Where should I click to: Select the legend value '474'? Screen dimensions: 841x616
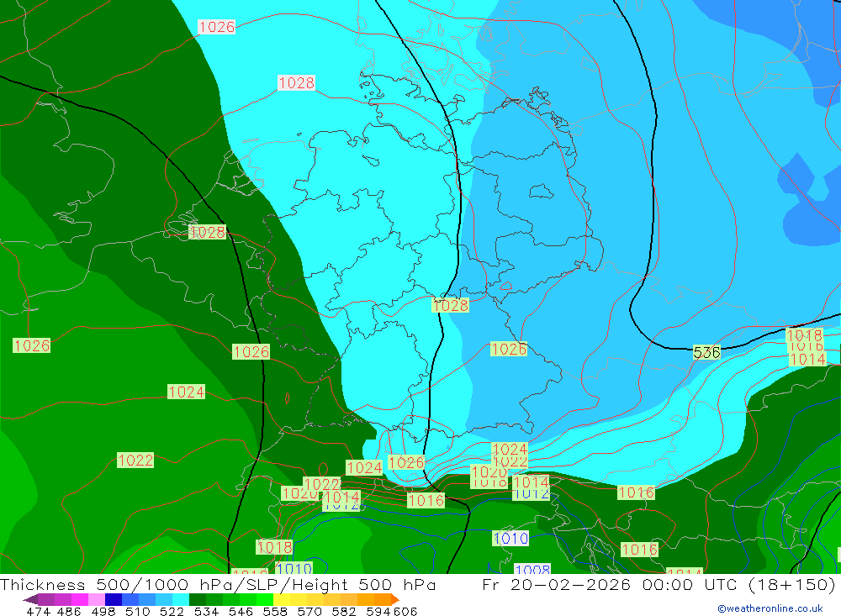tap(38, 611)
